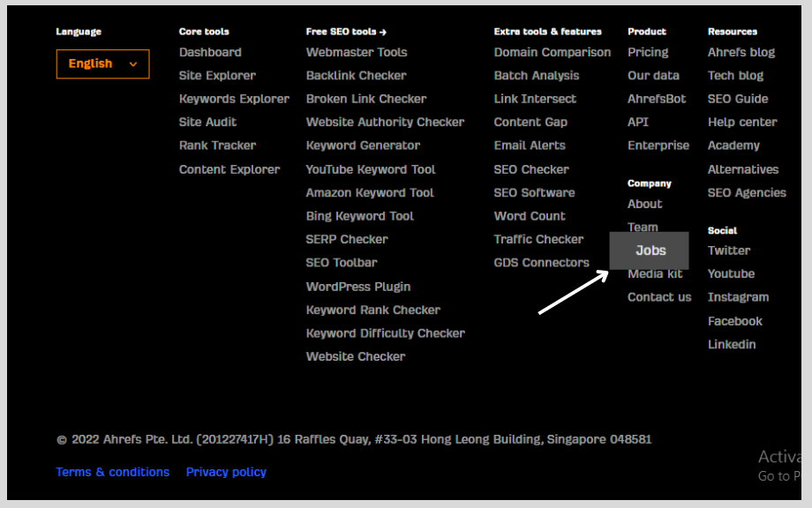Select Alternatives
Image resolution: width=812 pixels, height=508 pixels.
pyautogui.click(x=743, y=169)
